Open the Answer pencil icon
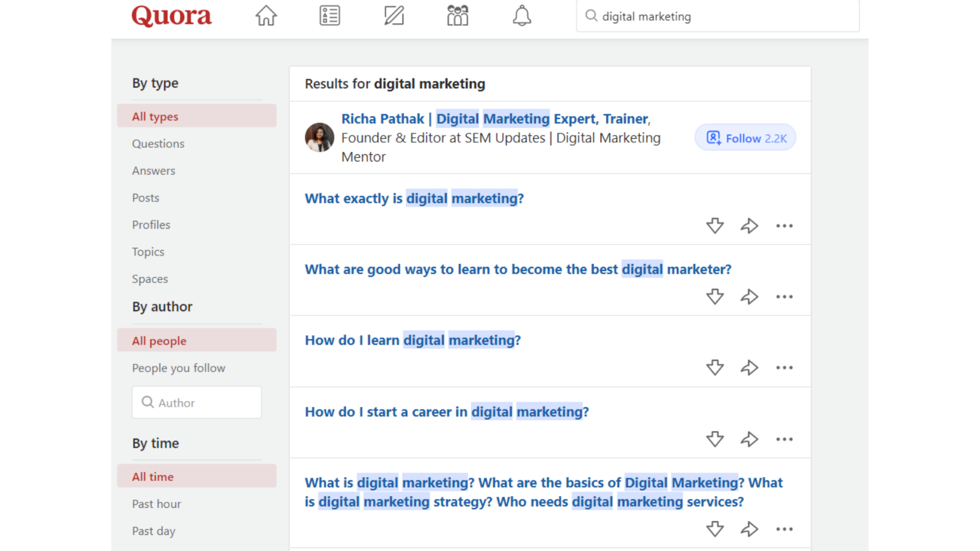This screenshot has height=551, width=980. [394, 16]
